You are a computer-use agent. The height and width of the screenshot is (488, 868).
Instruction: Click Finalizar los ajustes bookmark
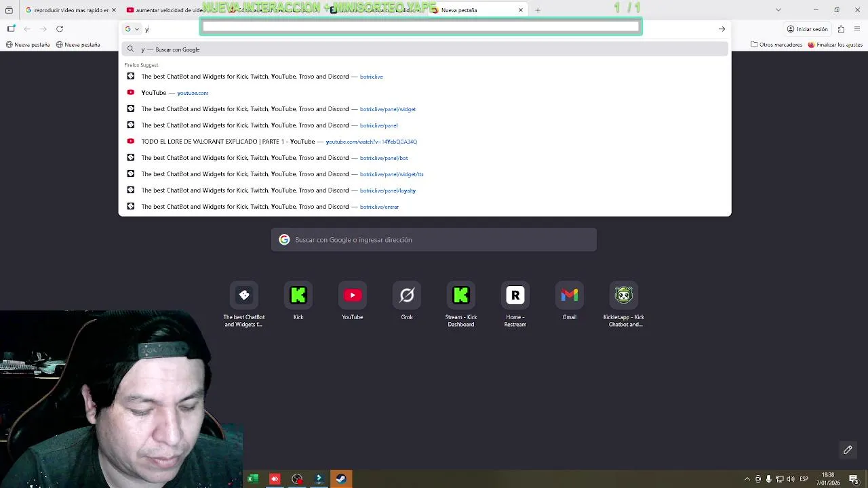pyautogui.click(x=835, y=45)
